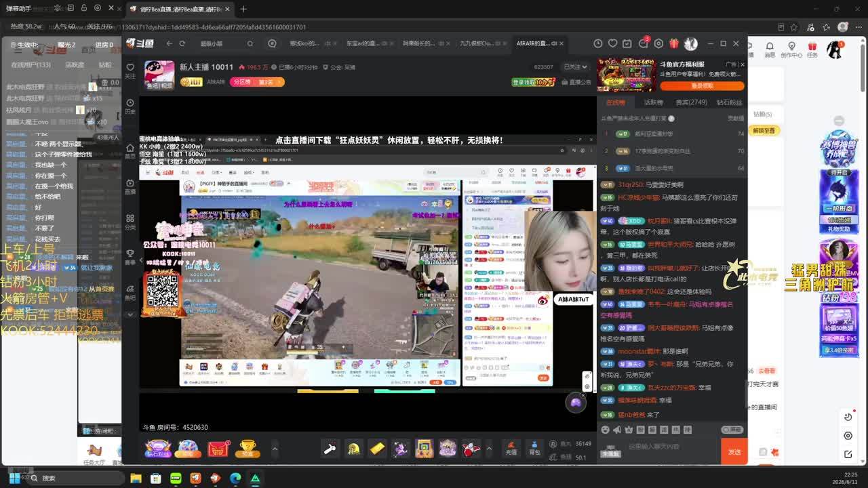Screen dimensions: 868x488
Task: Open the red envelope activity icon
Action: pyautogui.click(x=218, y=449)
